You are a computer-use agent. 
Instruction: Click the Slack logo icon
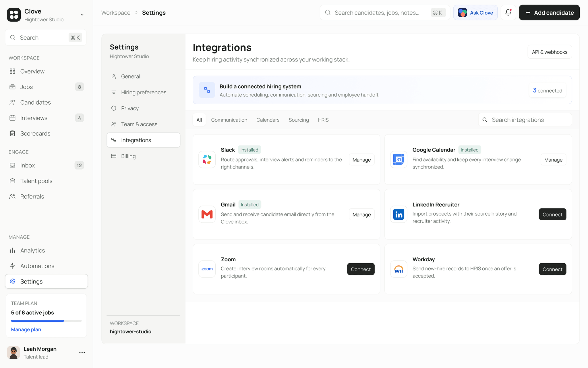coord(207,160)
